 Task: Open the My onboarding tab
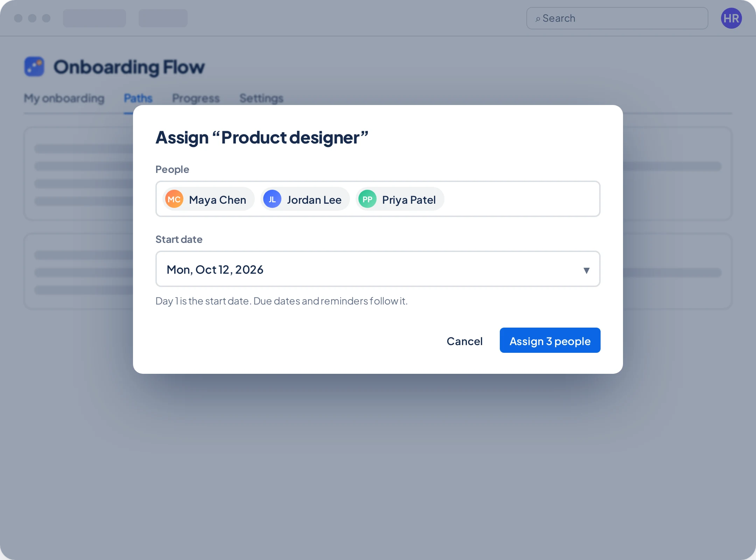(x=64, y=98)
